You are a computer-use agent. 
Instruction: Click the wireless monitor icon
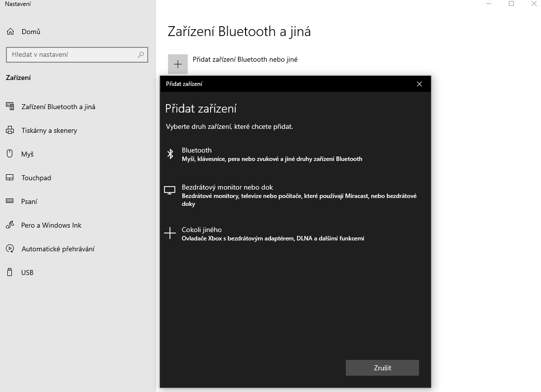(x=170, y=191)
